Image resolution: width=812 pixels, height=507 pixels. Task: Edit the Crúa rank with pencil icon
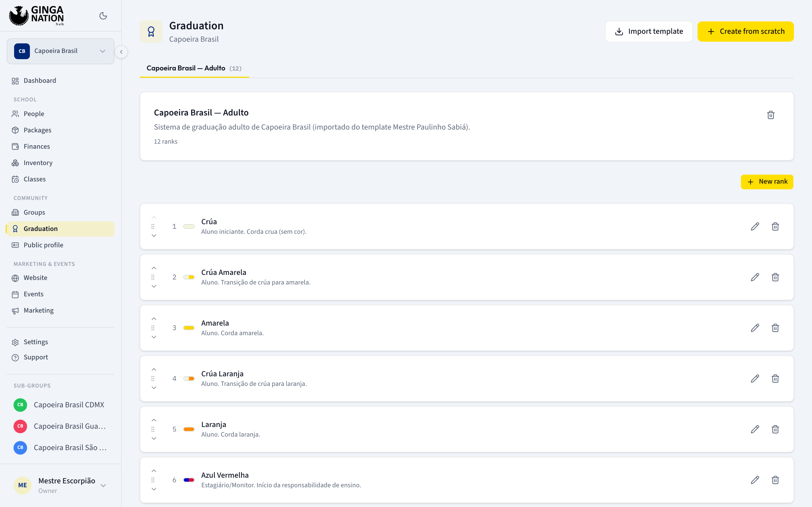tap(755, 227)
